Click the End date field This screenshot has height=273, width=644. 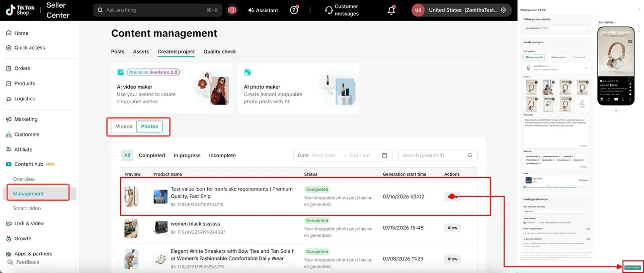359,156
